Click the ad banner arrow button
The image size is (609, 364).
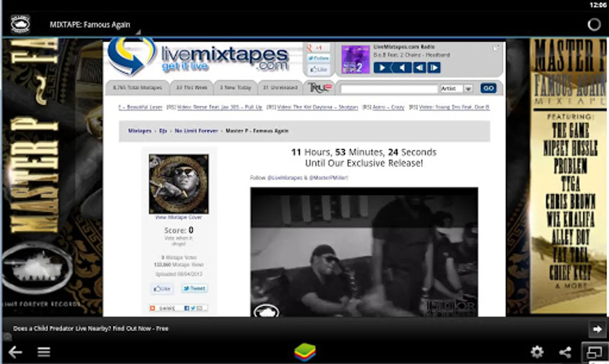[x=597, y=329]
